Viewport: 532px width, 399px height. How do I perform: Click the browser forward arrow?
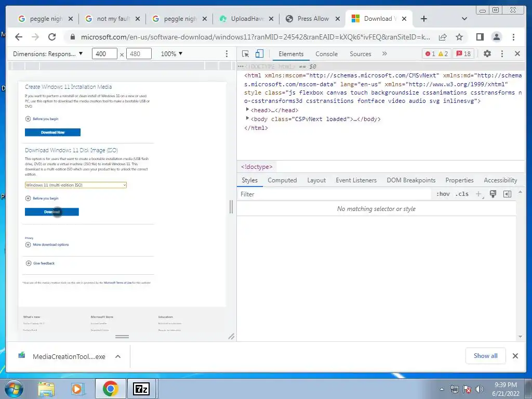pyautogui.click(x=35, y=37)
